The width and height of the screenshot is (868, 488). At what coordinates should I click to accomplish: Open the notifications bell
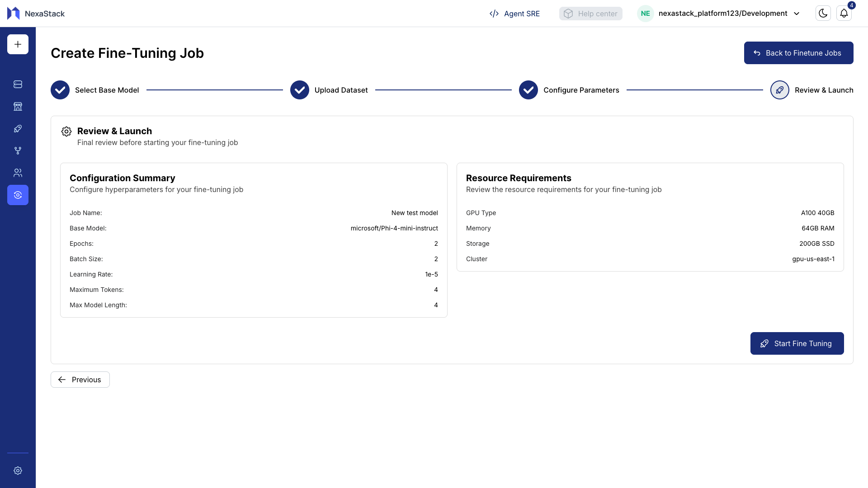click(844, 14)
